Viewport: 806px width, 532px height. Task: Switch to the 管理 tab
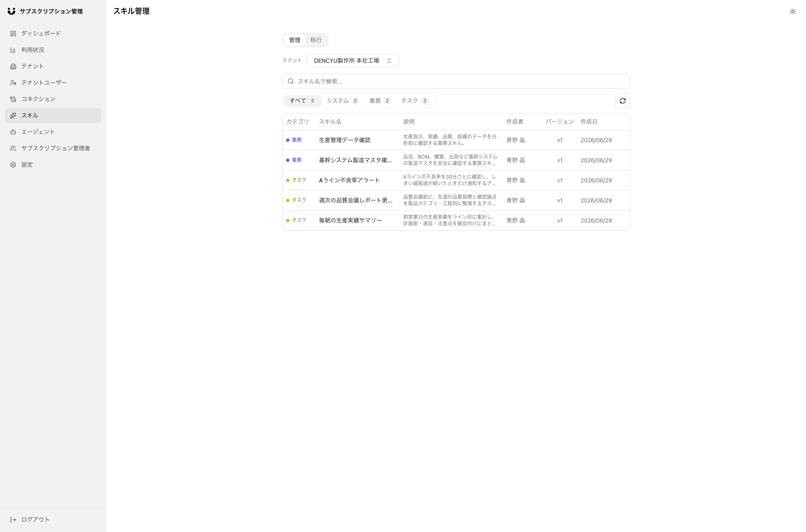295,40
